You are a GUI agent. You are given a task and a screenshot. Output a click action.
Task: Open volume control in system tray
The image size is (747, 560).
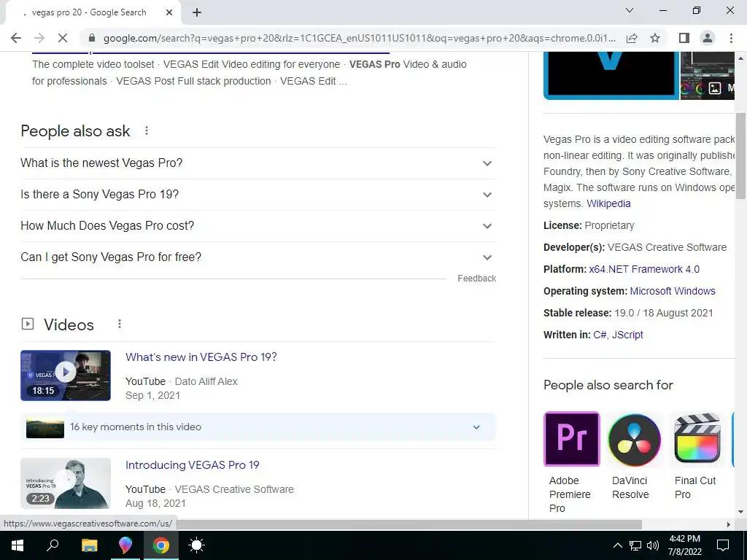point(653,545)
